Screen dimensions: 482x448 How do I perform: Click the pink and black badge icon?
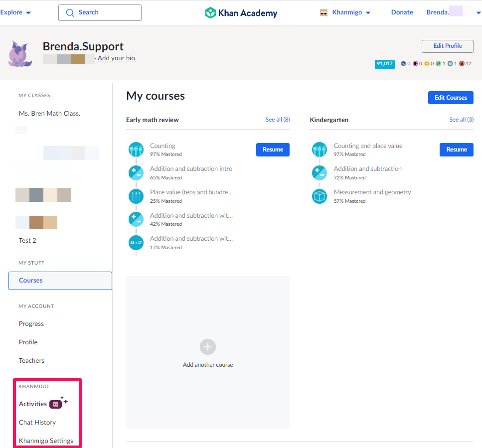(x=415, y=64)
